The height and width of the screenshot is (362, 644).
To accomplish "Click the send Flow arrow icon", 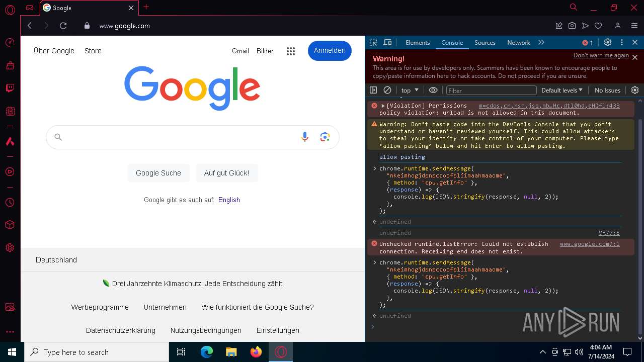I will point(585,26).
